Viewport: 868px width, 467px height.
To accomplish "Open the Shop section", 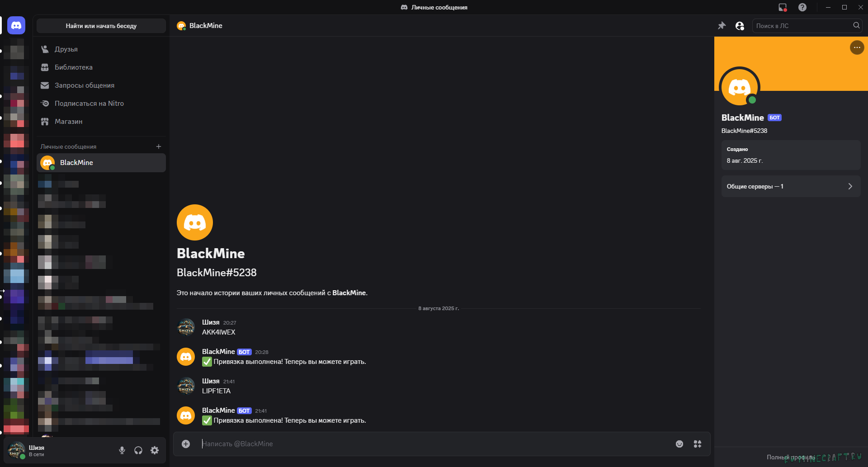I will coord(101,122).
